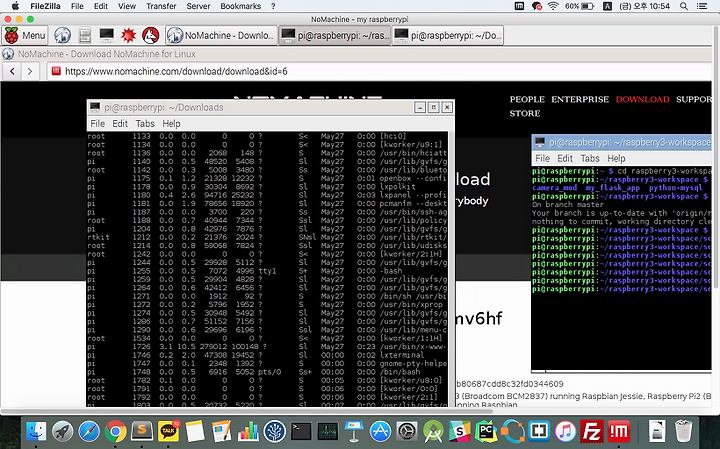The height and width of the screenshot is (449, 720).
Task: Open Help menu in raspberry3-workspace terminal
Action: point(616,158)
